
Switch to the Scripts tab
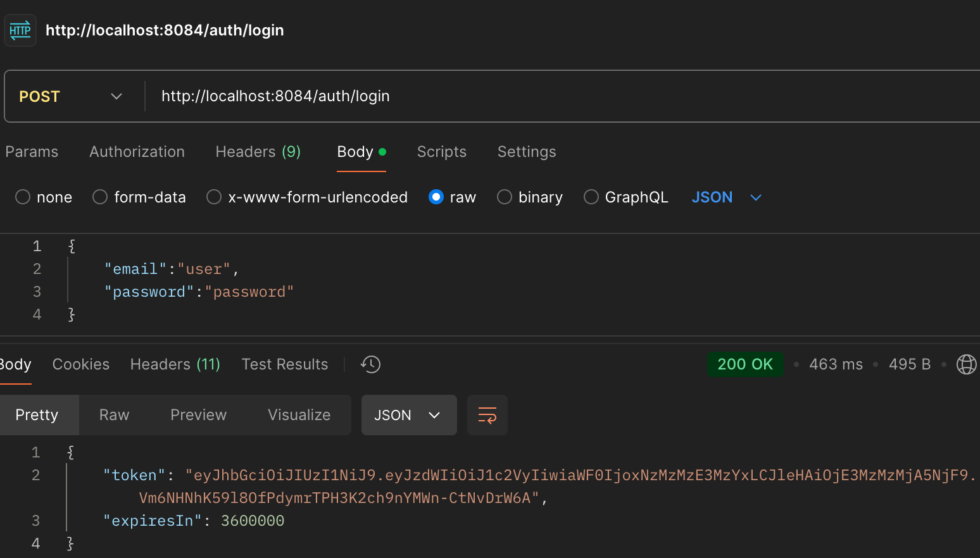[x=442, y=152]
